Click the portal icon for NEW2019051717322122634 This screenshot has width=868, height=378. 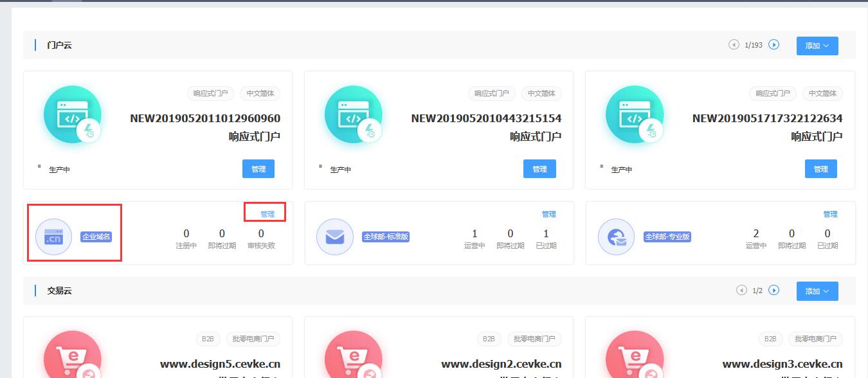pyautogui.click(x=634, y=114)
